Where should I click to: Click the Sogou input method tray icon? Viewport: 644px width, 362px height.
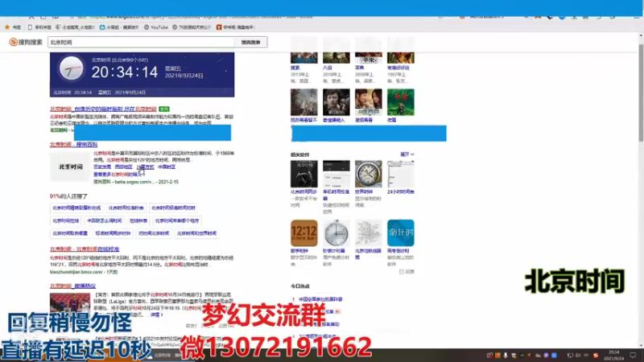click(x=596, y=356)
